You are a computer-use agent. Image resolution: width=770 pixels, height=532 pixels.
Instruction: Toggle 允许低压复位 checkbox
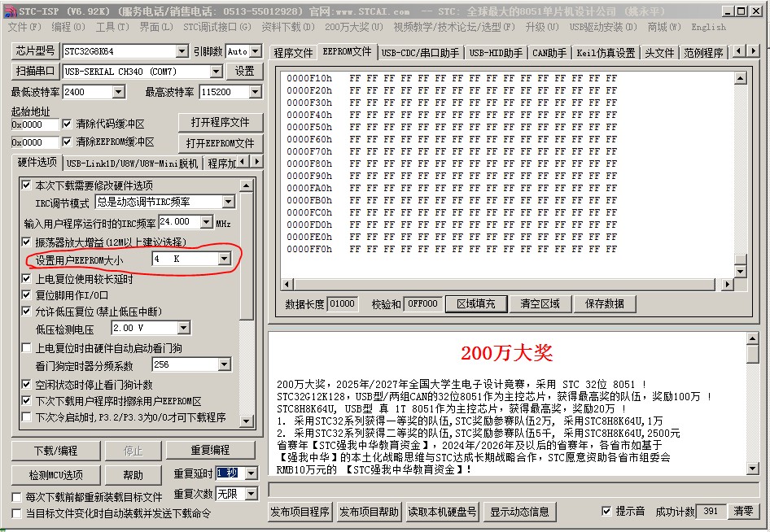27,312
